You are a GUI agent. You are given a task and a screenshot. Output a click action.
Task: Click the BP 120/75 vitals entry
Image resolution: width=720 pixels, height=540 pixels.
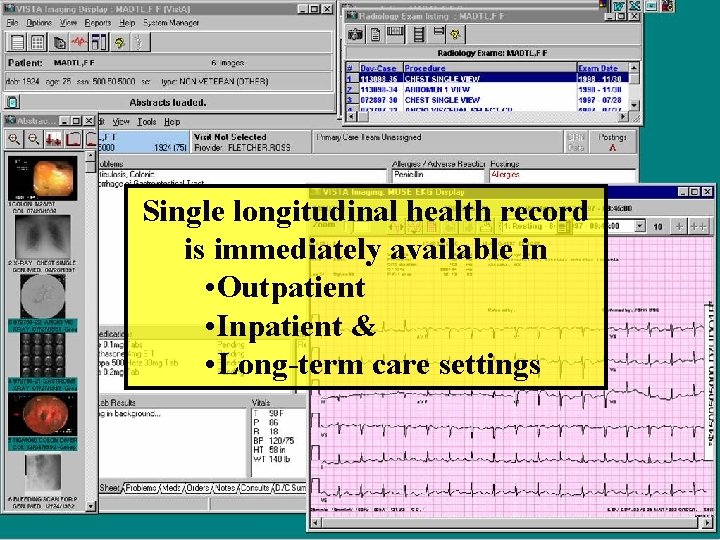coord(274,440)
